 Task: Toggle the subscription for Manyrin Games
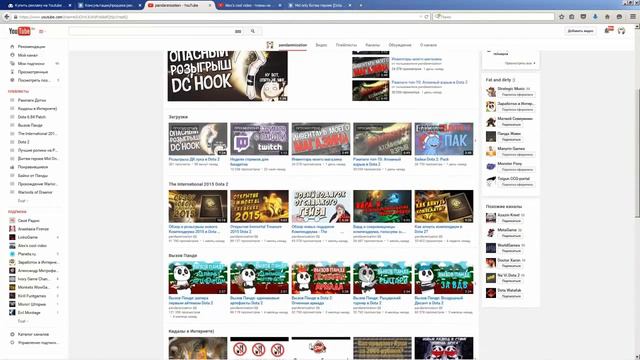click(x=517, y=155)
